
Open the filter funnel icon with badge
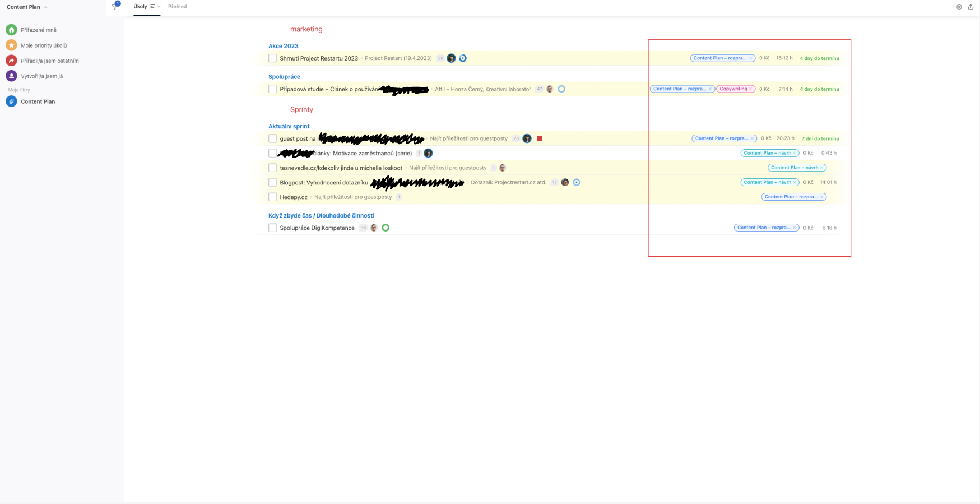click(115, 6)
